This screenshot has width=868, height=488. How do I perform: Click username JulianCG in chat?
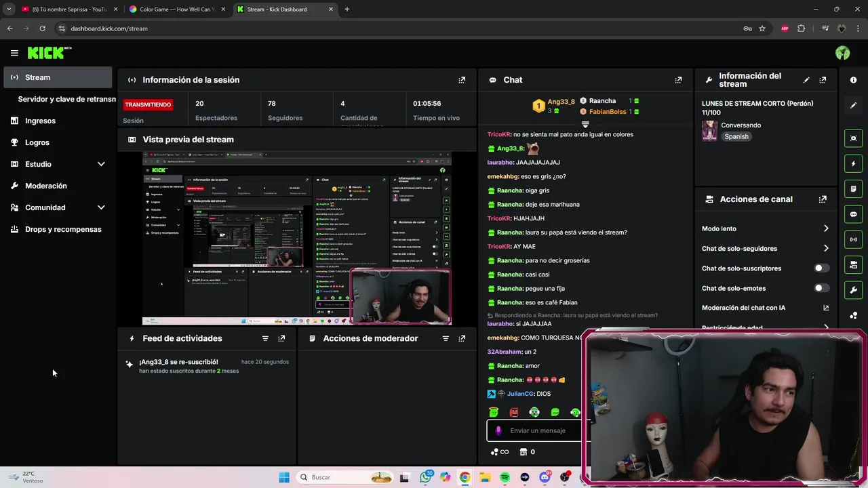tap(521, 394)
